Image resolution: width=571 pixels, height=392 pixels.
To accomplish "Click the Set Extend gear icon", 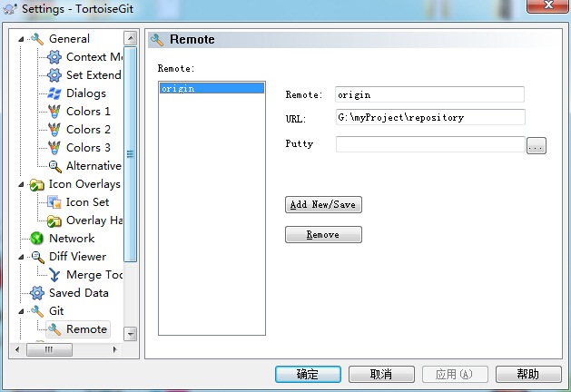I will pos(54,75).
